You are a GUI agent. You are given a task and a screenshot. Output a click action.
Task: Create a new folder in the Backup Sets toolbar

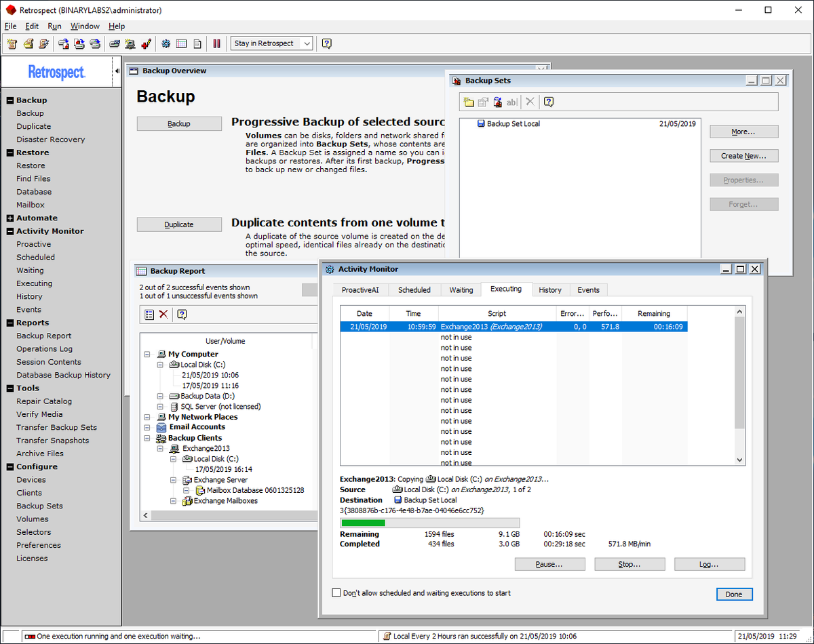[469, 102]
